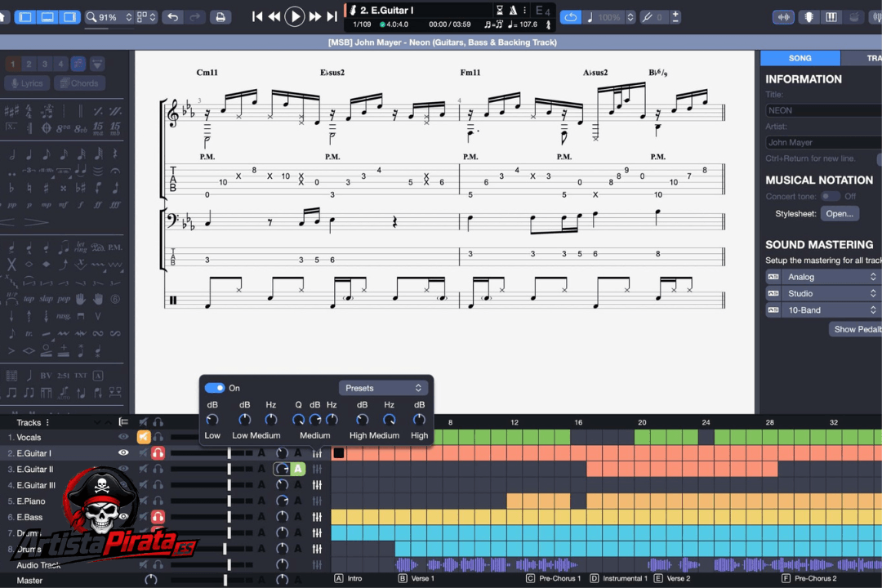Toggle solo on E.Bass track
Screen dimensions: 882x588
coord(158,516)
